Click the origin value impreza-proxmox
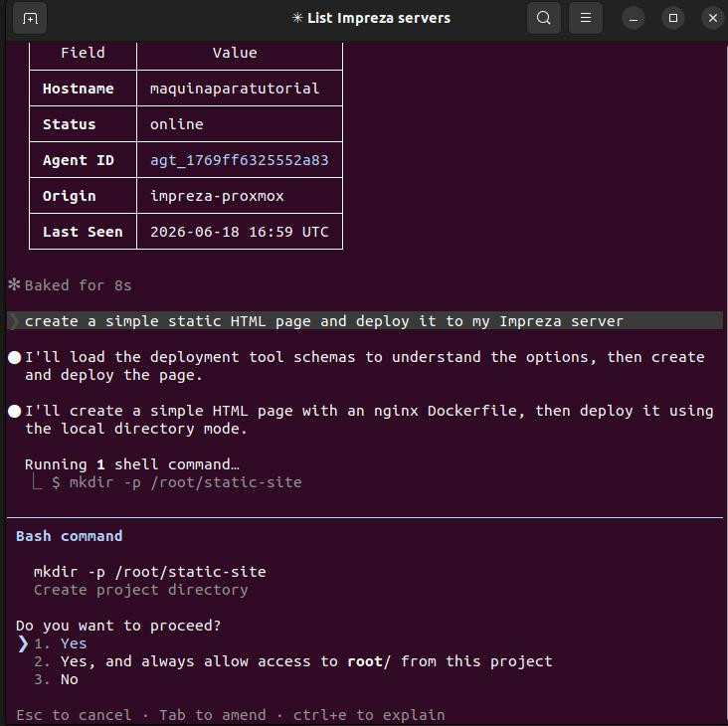 click(x=217, y=196)
